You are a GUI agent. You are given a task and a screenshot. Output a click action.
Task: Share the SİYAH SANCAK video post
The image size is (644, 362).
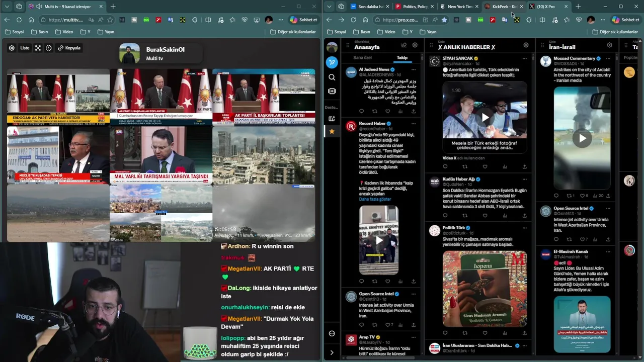click(x=524, y=166)
